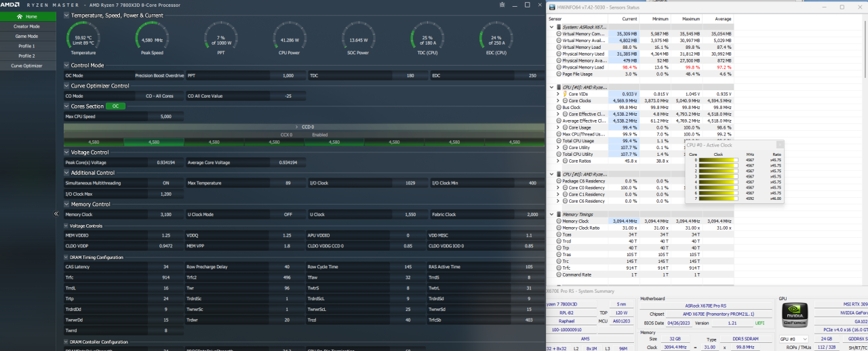Click the Physical Memory Load sensor icon
Viewport: 868px width, 351px height.
point(559,67)
